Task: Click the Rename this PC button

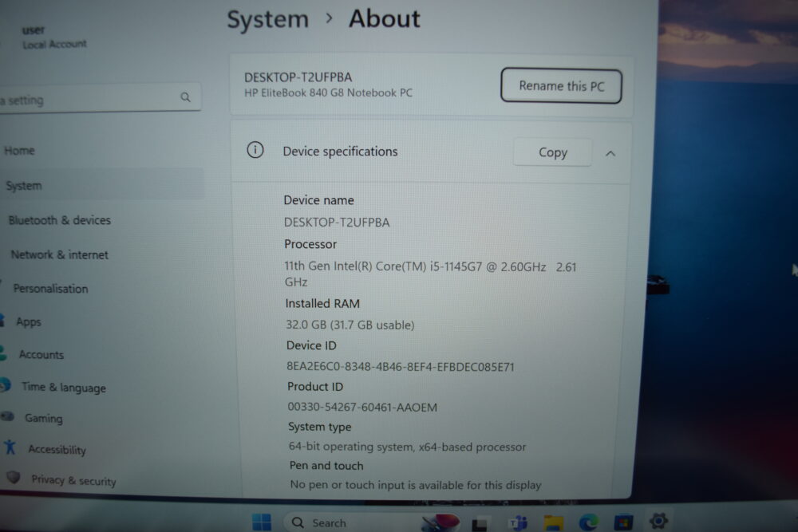Action: pyautogui.click(x=561, y=86)
